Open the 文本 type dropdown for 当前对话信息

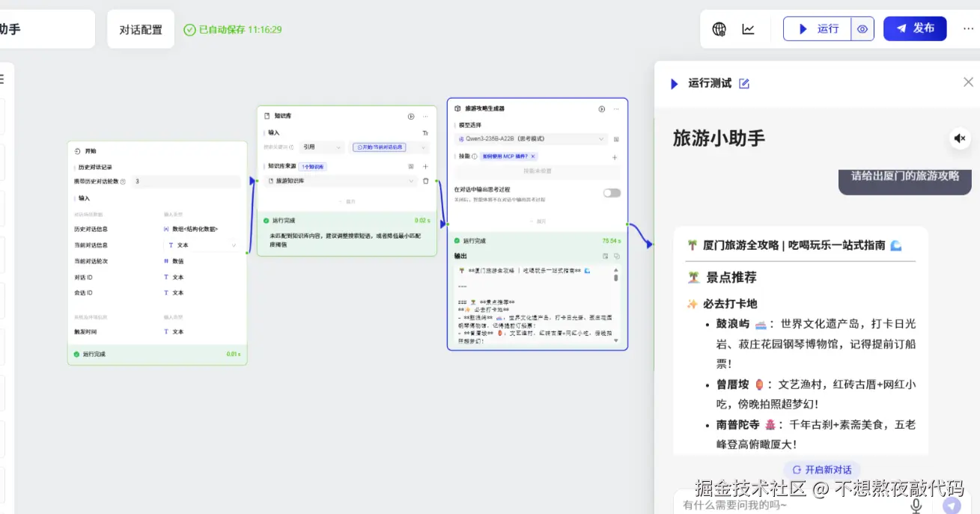pyautogui.click(x=201, y=245)
